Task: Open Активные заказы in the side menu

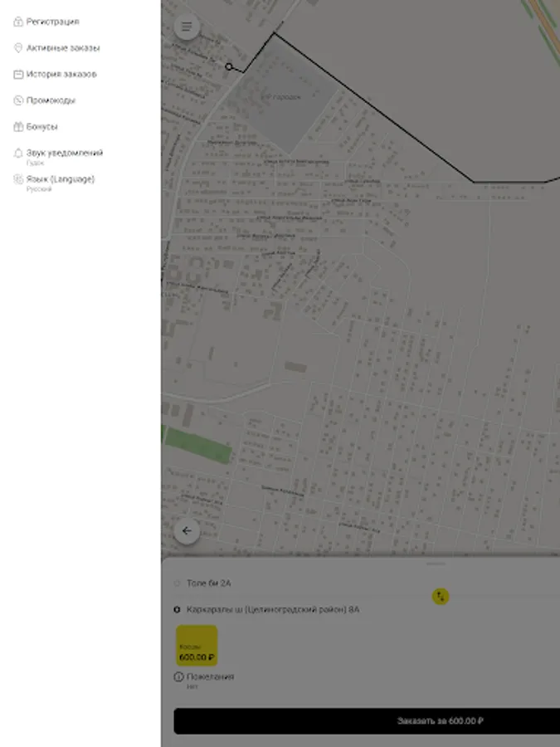Action: [80, 47]
